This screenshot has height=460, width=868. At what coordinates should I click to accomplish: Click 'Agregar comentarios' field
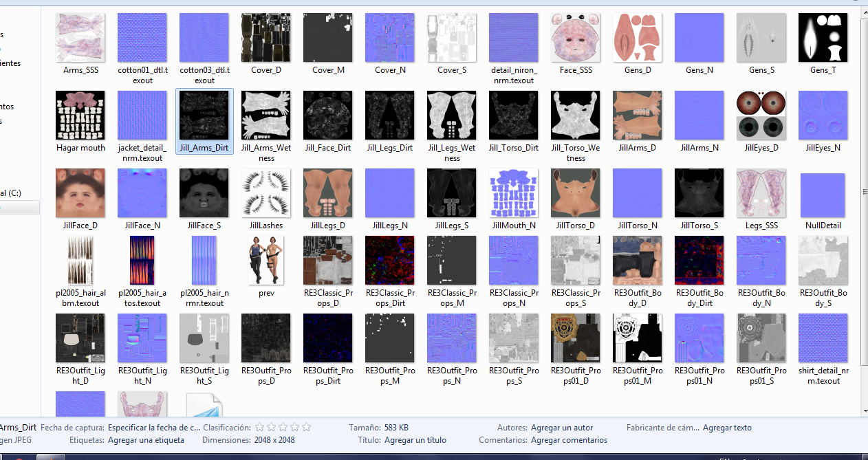pyautogui.click(x=569, y=440)
